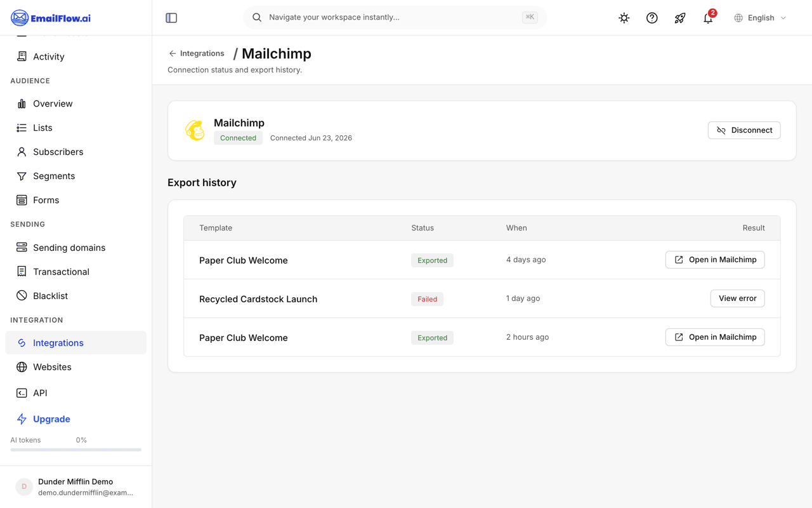Image resolution: width=812 pixels, height=508 pixels.
Task: Click the Mailchimp monkey logo
Action: (195, 130)
